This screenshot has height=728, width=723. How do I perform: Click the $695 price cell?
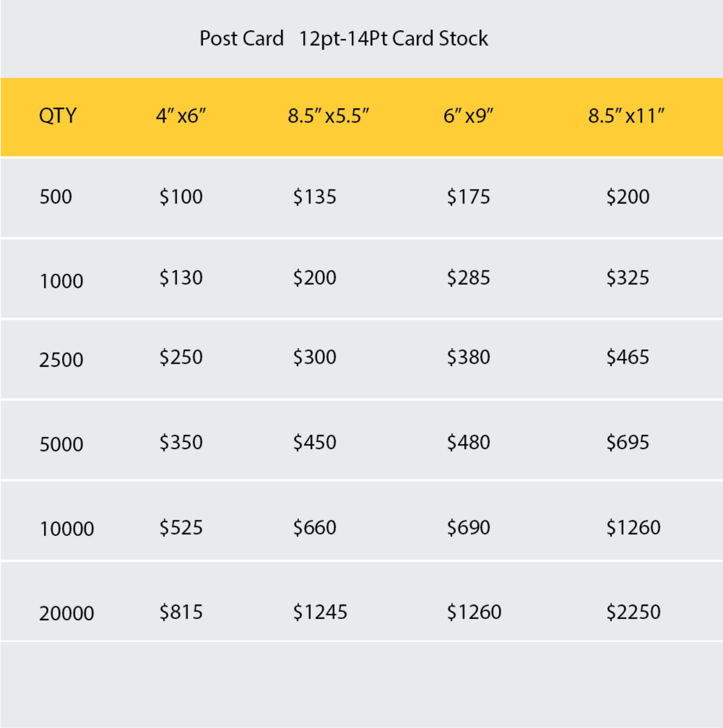[627, 443]
